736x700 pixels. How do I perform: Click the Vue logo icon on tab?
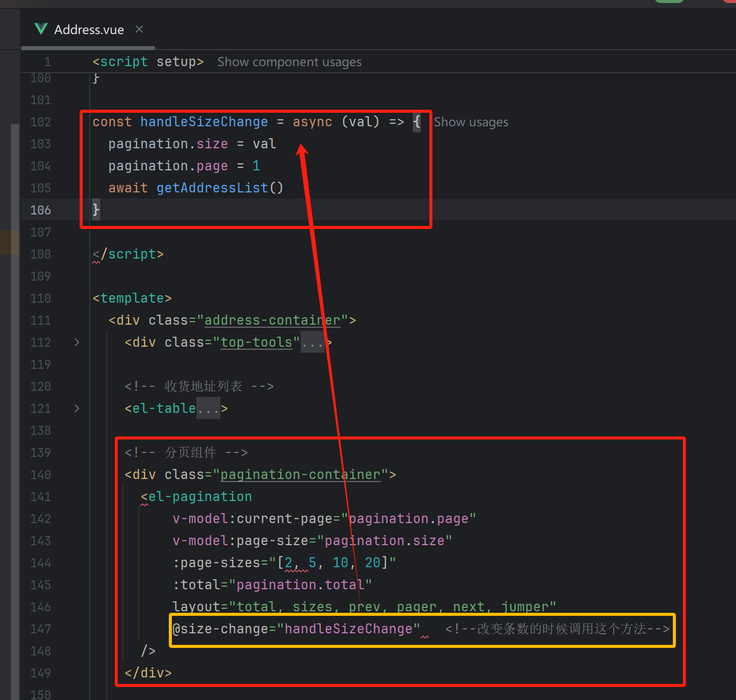(x=41, y=29)
